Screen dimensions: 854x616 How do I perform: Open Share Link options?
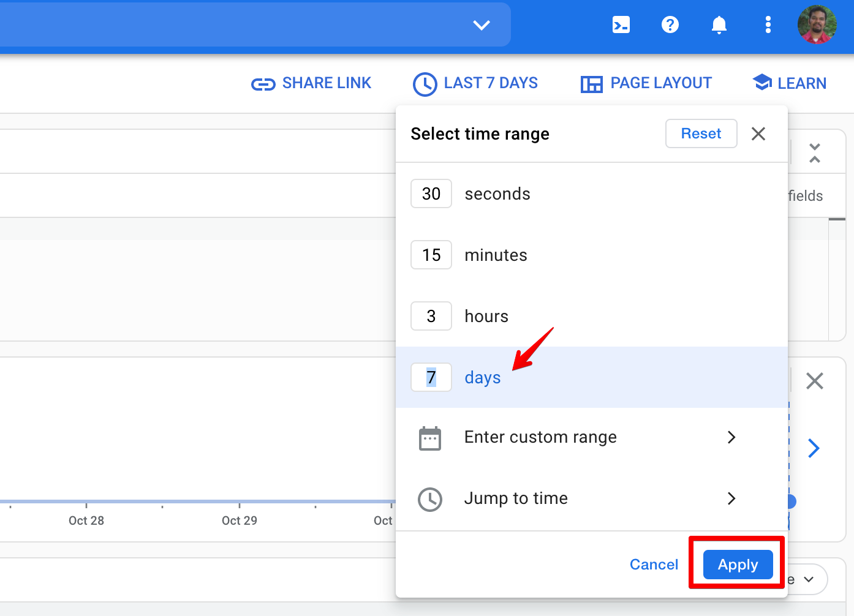coord(311,83)
